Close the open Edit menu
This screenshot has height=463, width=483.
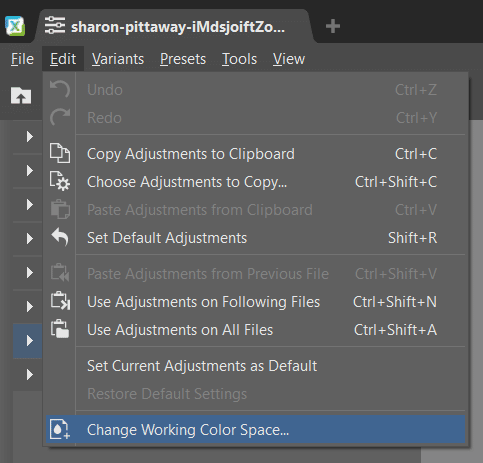pyautogui.click(x=63, y=59)
